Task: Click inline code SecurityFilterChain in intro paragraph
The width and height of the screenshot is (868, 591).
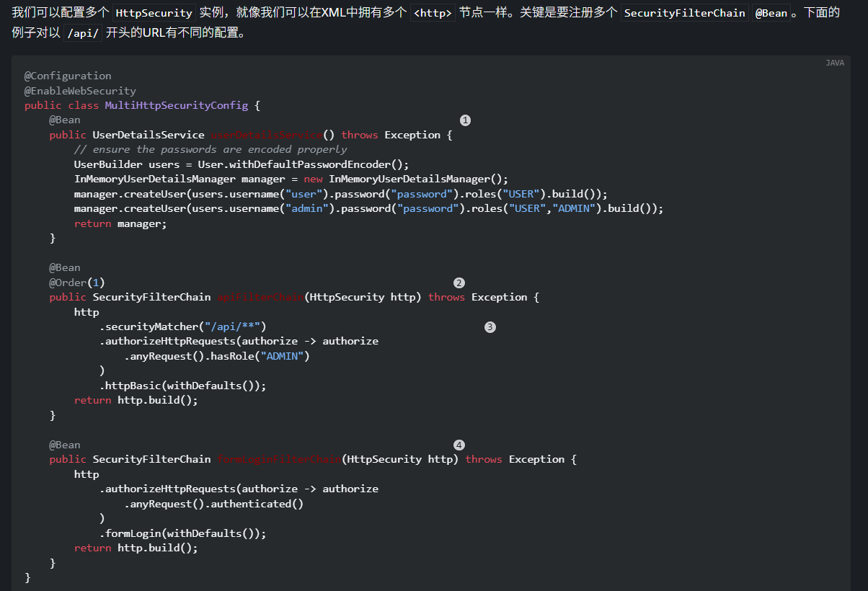Action: (684, 13)
